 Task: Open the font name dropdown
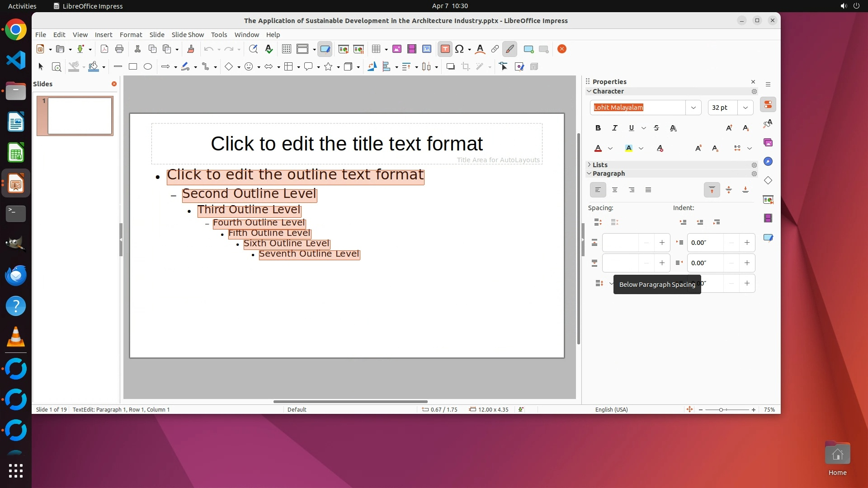[693, 108]
